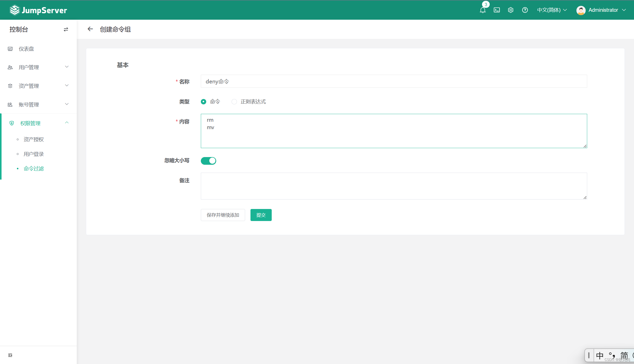Open the 中文(简体) language dropdown

click(x=552, y=10)
